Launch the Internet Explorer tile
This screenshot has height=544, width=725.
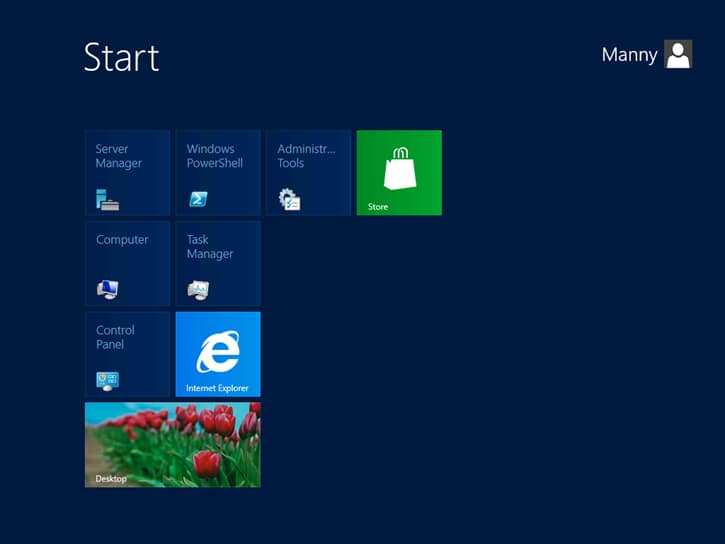click(x=218, y=354)
